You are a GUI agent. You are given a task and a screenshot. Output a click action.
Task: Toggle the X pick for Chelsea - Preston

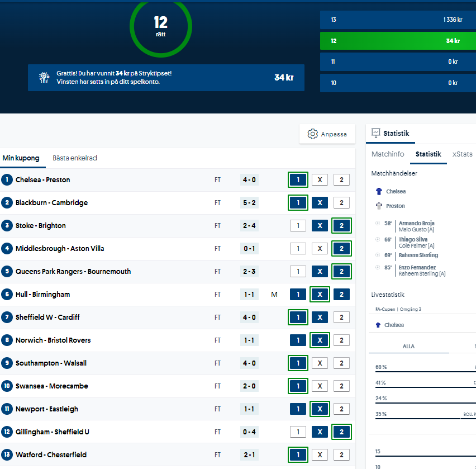click(320, 180)
